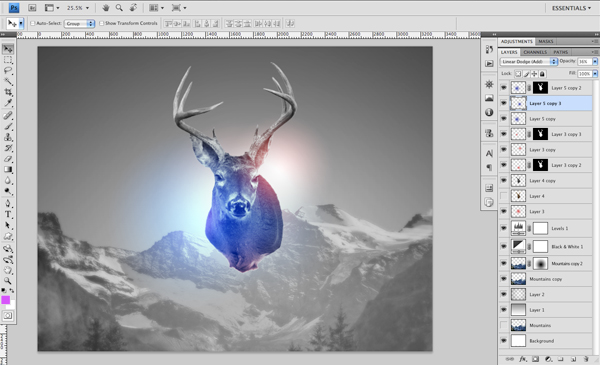Select the Eyedropper tool
The width and height of the screenshot is (600, 365).
point(8,103)
